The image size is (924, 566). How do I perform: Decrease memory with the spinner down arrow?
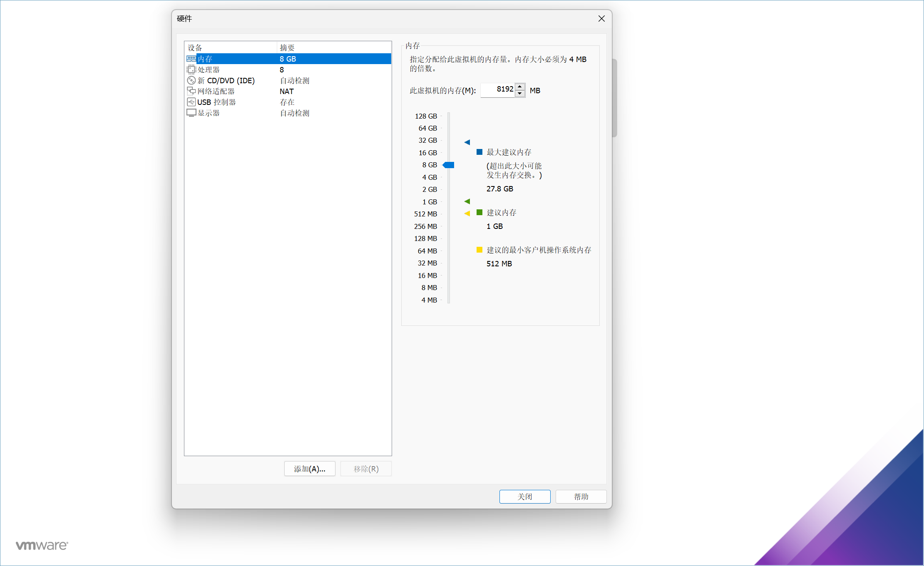520,94
